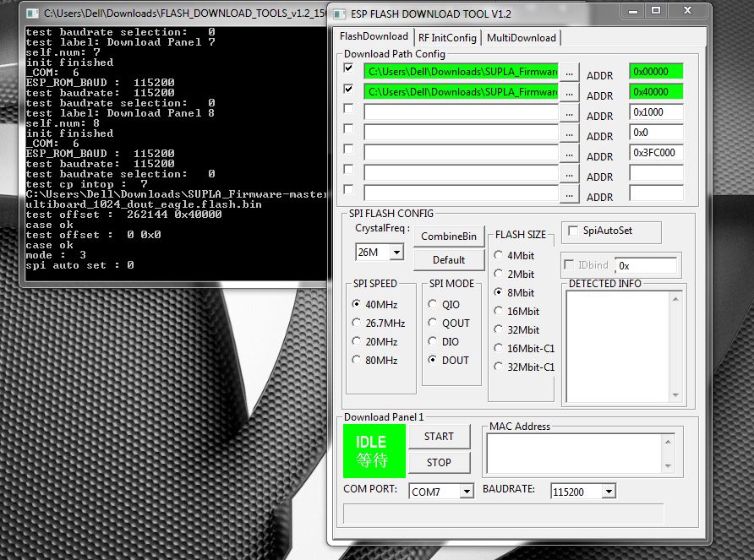754x560 pixels.
Task: Enable the path checkbox beside address 0x3FC000
Action: click(348, 149)
